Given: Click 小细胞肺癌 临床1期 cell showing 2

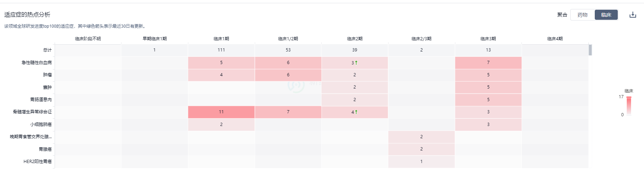Looking at the screenshot, I should pos(221,125).
